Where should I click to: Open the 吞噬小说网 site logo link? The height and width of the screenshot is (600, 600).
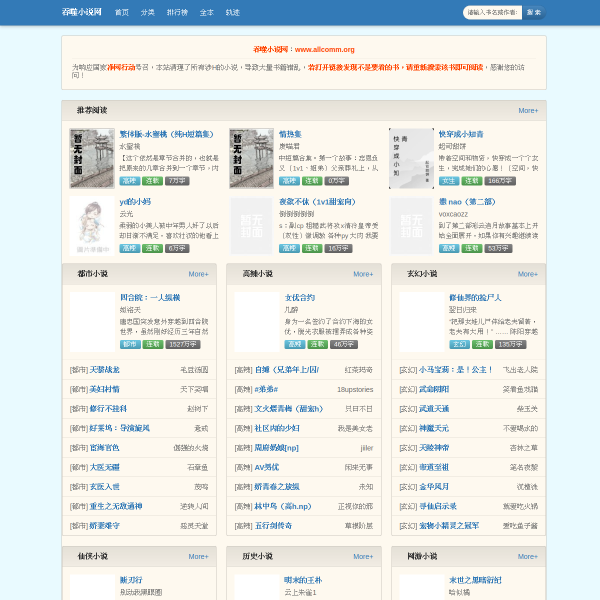click(82, 12)
